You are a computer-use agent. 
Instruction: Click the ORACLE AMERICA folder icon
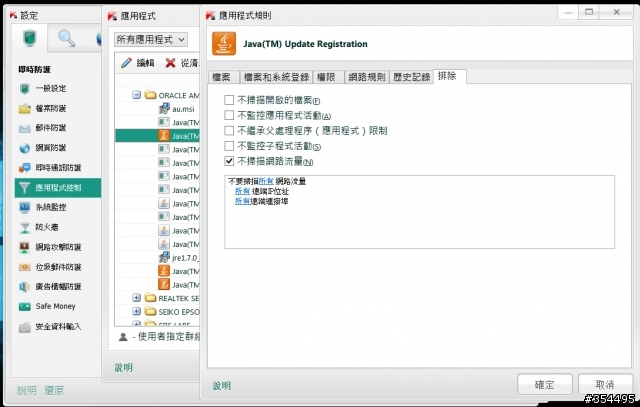click(151, 95)
